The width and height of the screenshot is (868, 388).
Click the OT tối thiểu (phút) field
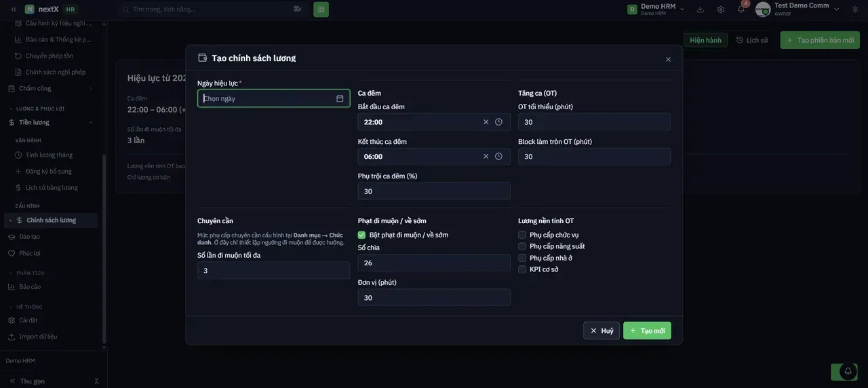pos(595,122)
